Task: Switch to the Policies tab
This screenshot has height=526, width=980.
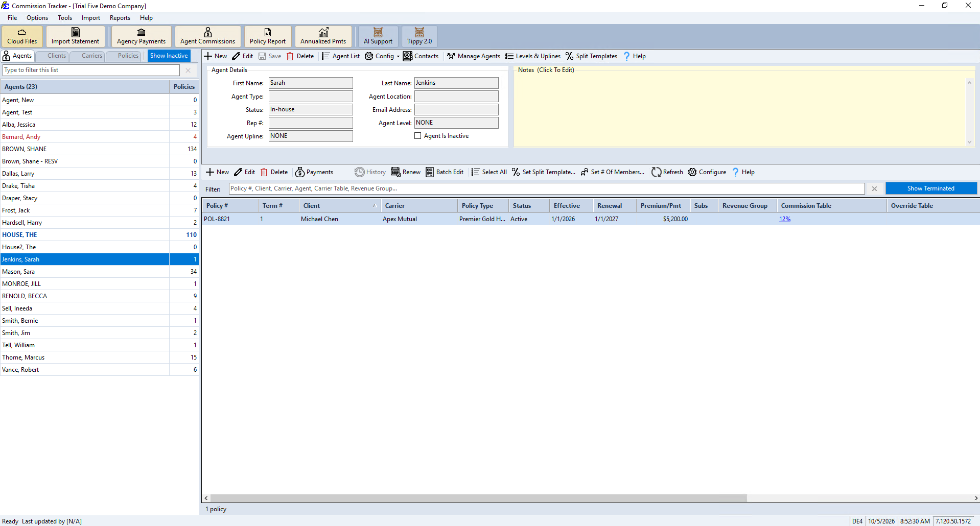Action: (124, 56)
